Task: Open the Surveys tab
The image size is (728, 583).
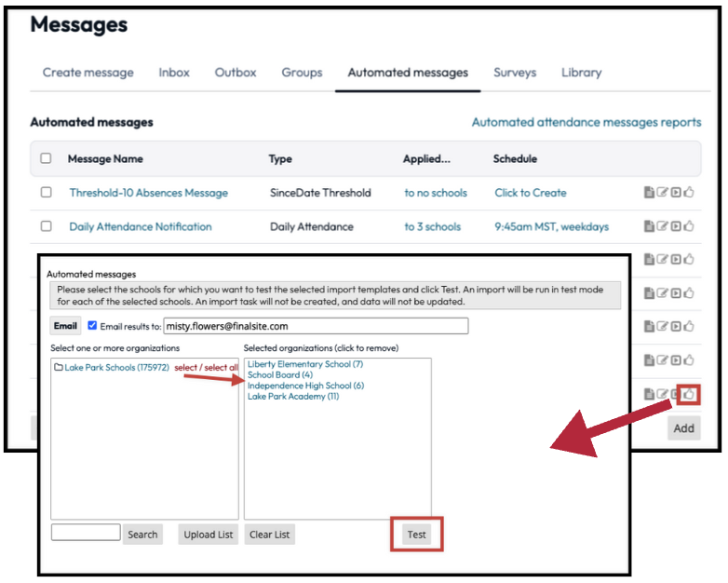Action: 515,73
